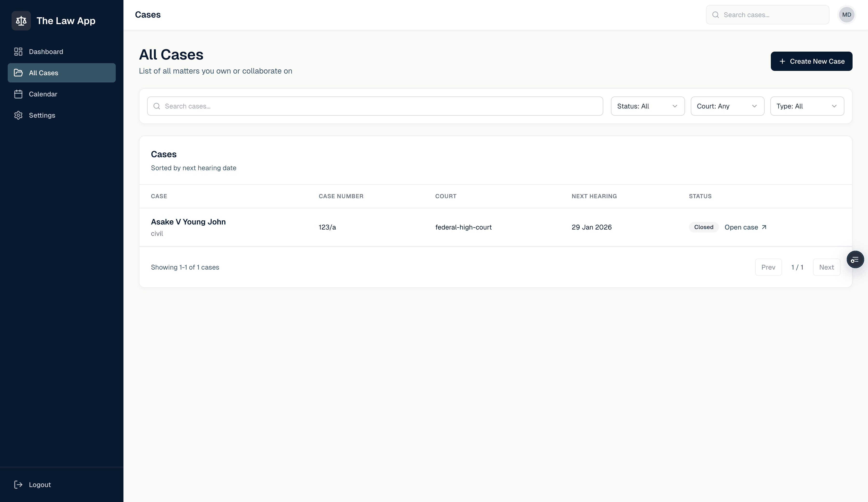This screenshot has width=868, height=502.
Task: Click the Dashboard grid icon in sidebar
Action: click(x=18, y=52)
